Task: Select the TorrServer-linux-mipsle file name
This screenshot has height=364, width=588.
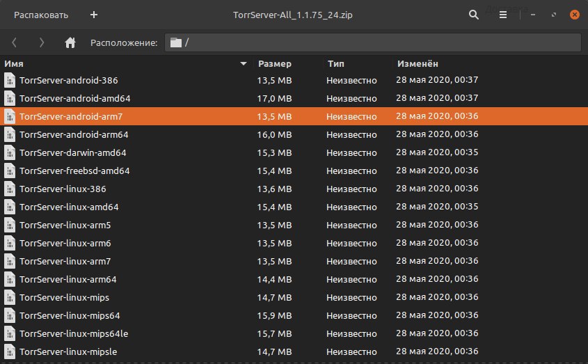Action: pyautogui.click(x=68, y=351)
